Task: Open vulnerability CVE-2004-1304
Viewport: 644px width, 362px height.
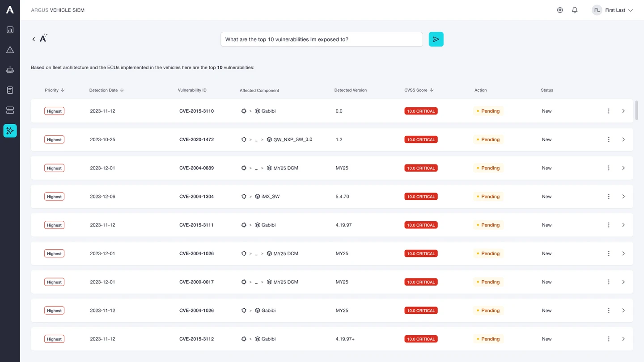Action: (196, 197)
